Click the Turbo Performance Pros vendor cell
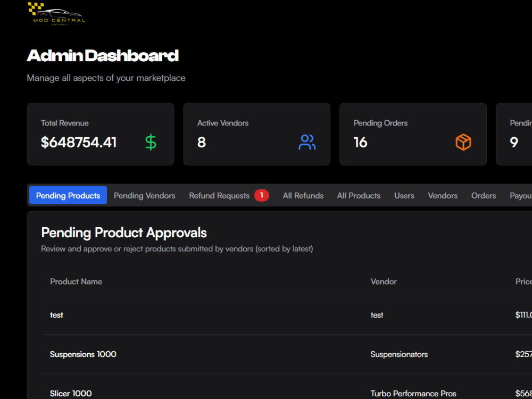The height and width of the screenshot is (399, 532). (x=413, y=394)
